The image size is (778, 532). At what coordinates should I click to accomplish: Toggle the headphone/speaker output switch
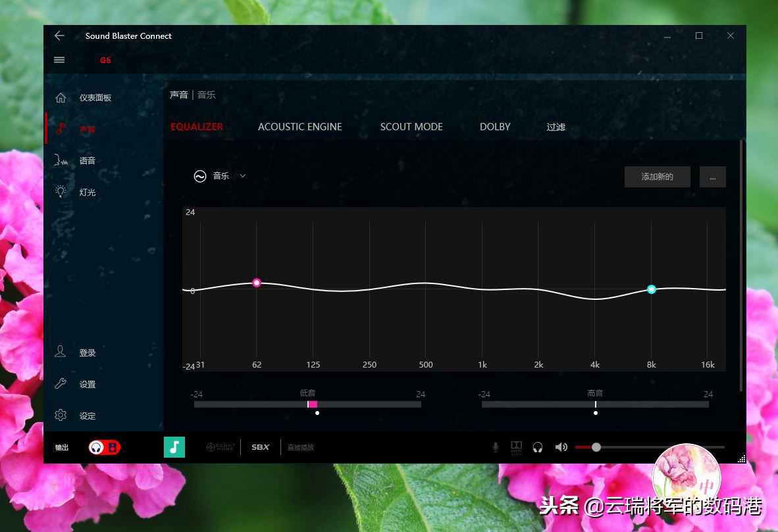(105, 448)
